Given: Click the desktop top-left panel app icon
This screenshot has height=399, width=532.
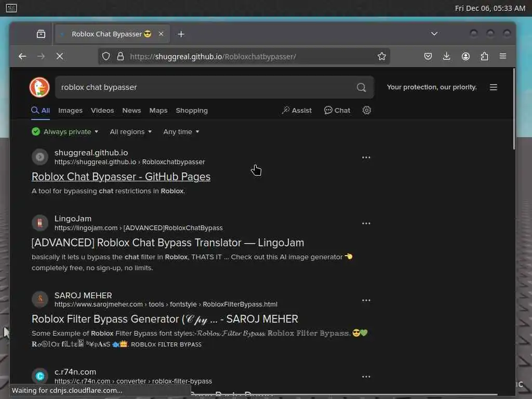Looking at the screenshot, I should click(x=11, y=8).
